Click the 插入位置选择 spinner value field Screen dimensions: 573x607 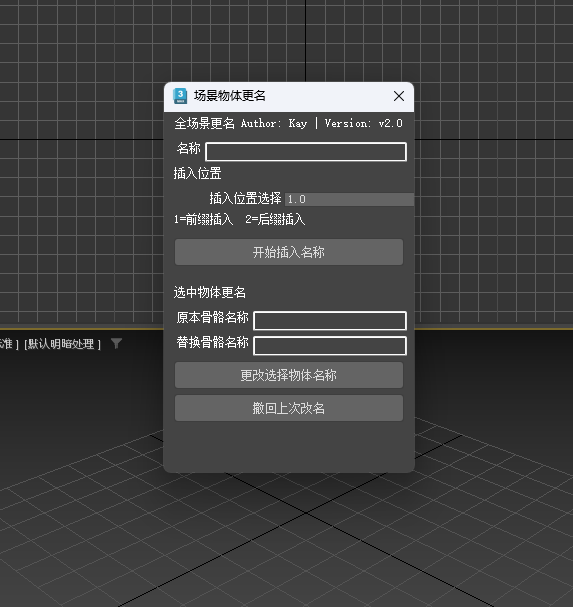[349, 199]
